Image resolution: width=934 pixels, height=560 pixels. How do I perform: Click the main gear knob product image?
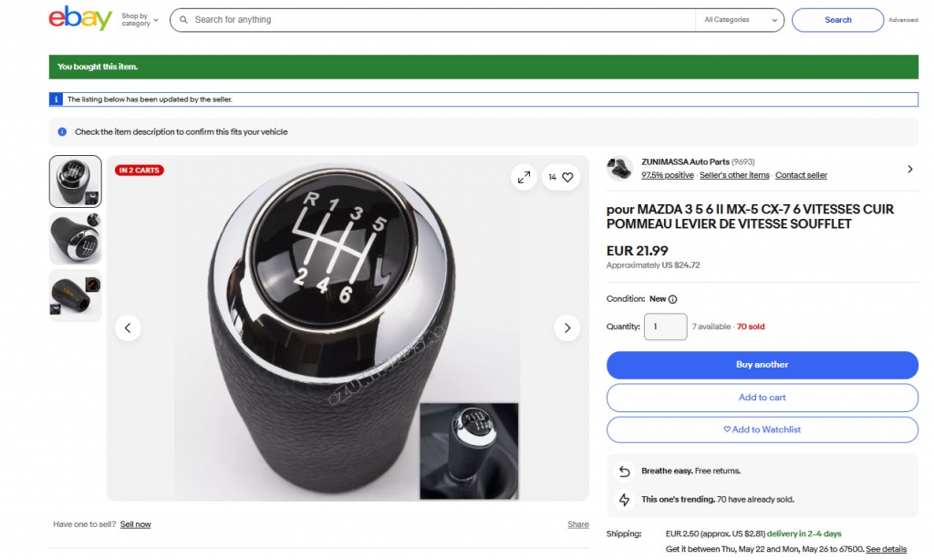(x=348, y=327)
